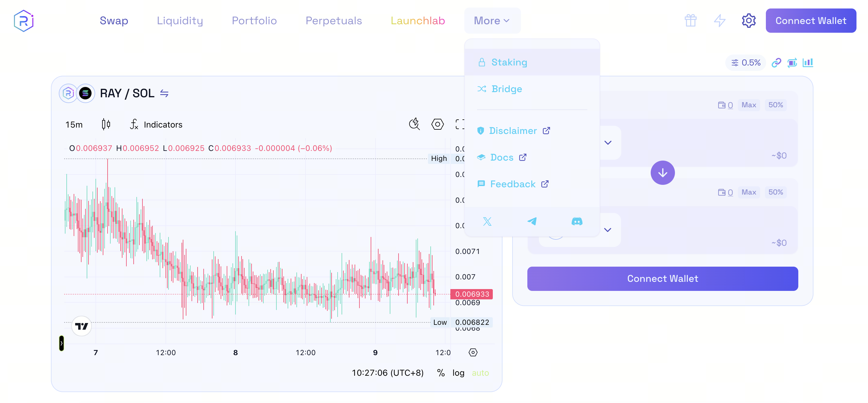This screenshot has height=403, width=868.
Task: Open the Telegram social link
Action: (532, 221)
